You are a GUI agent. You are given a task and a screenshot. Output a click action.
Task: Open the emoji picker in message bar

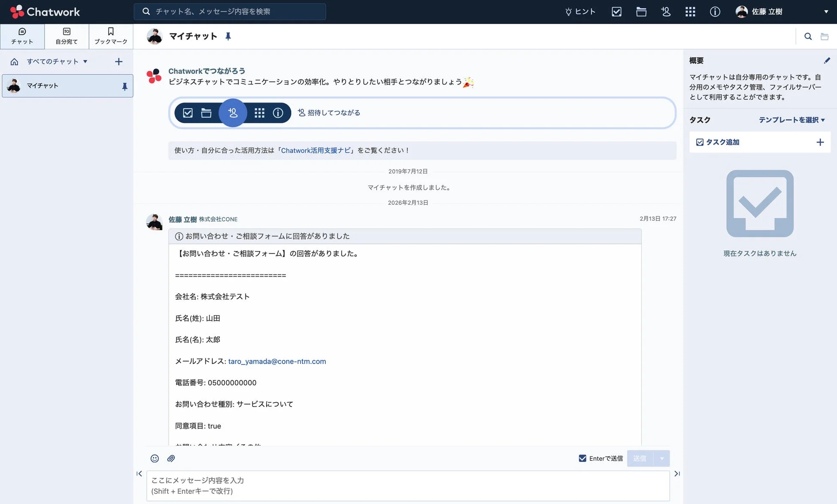pos(154,458)
